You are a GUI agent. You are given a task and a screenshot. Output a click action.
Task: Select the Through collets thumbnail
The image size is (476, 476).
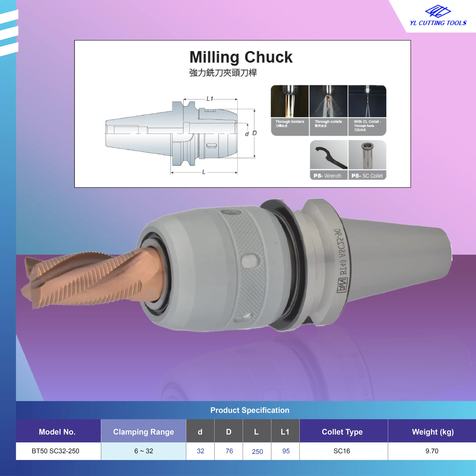pos(328,110)
